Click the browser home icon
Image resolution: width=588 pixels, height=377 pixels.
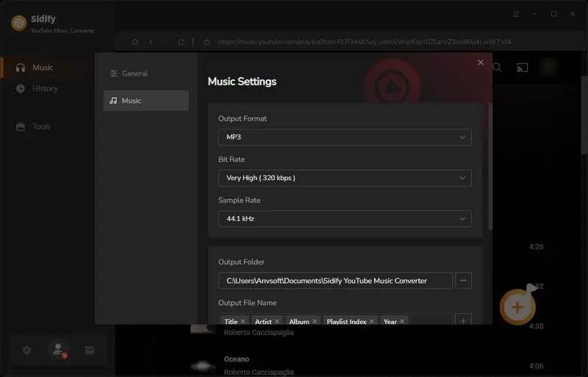[x=135, y=42]
